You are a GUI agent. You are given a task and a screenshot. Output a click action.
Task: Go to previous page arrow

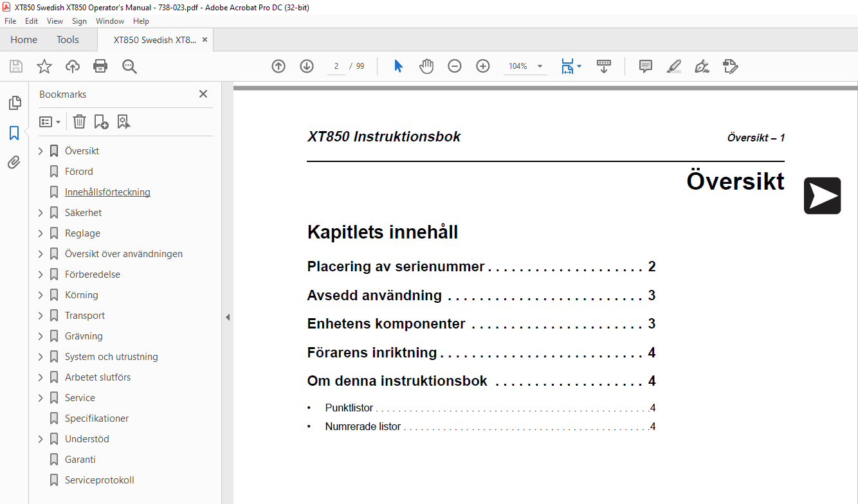(x=278, y=66)
